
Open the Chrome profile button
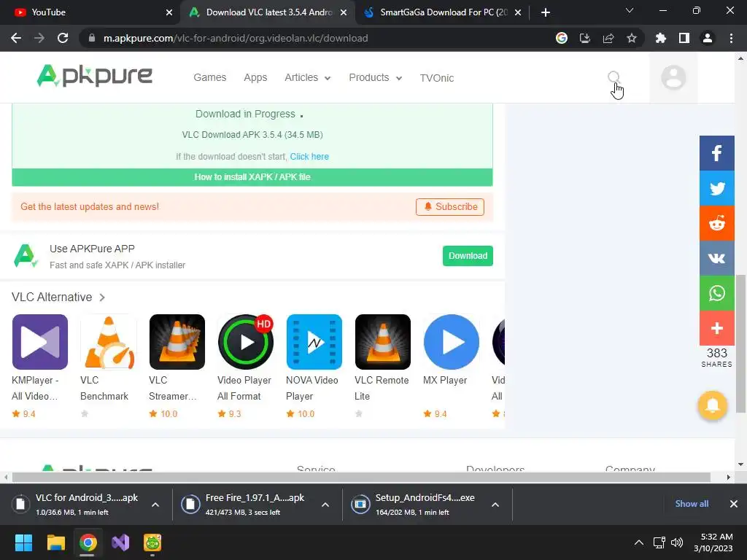click(708, 38)
